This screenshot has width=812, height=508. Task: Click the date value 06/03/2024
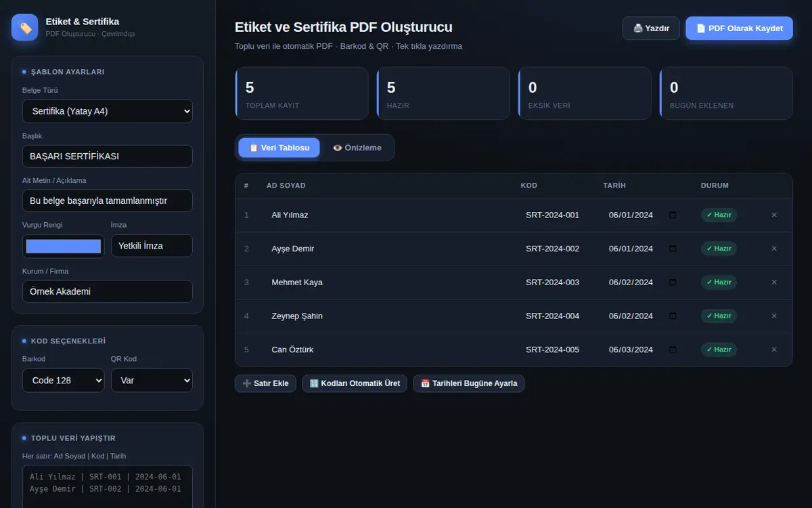coord(631,350)
